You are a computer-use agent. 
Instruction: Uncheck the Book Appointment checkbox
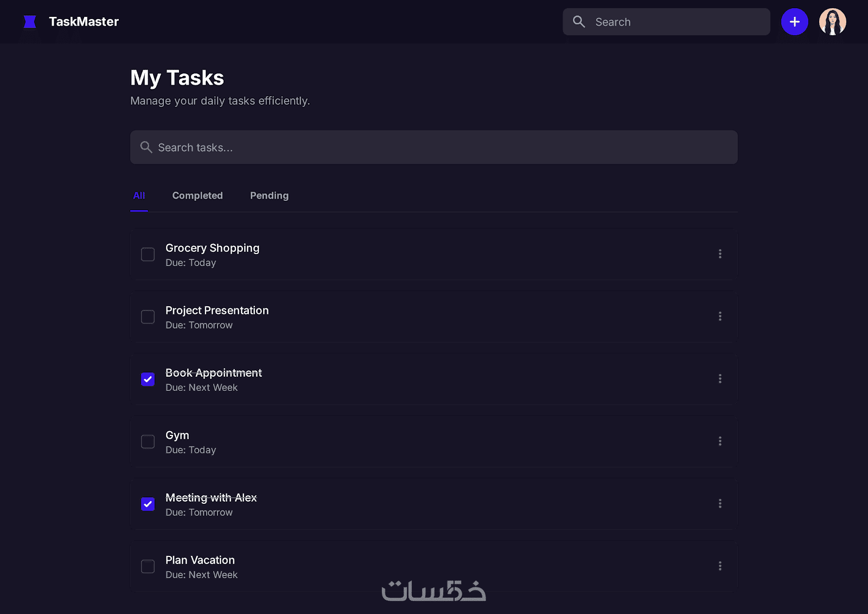pos(148,379)
